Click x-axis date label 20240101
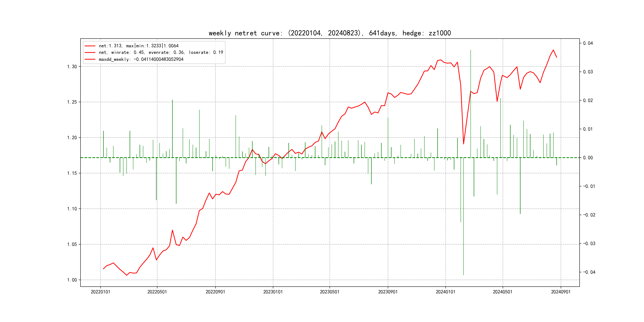 click(x=445, y=292)
